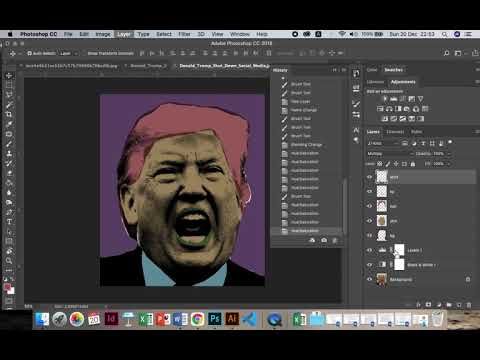Click the History panel scrollbar
This screenshot has height=360, width=480.
pyautogui.click(x=345, y=206)
